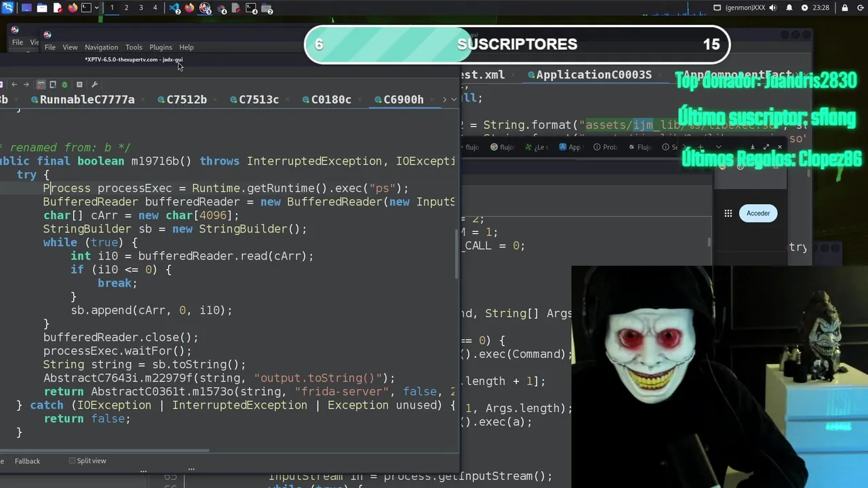Open the browser tab list chevron
This screenshot has height=488, width=868.
click(719, 147)
